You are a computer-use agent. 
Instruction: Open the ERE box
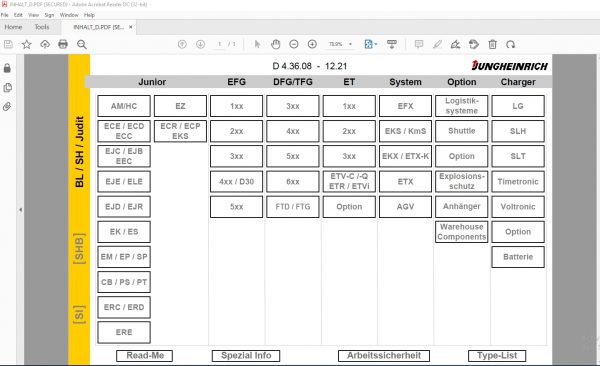(x=124, y=332)
